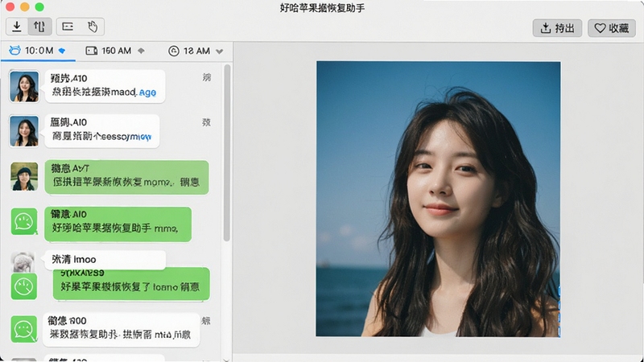Select the hand pointer toolbar icon
The width and height of the screenshot is (644, 362).
click(93, 27)
